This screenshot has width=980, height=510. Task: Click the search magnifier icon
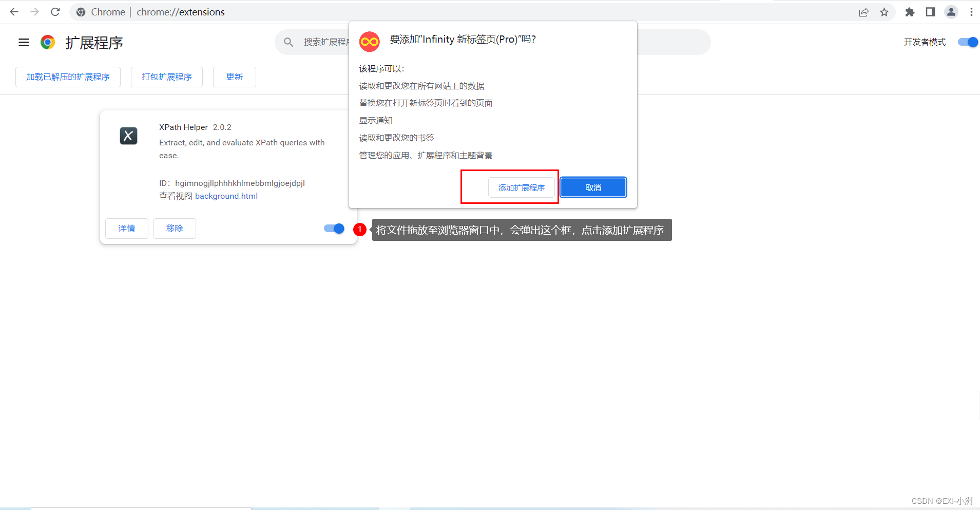coord(289,42)
